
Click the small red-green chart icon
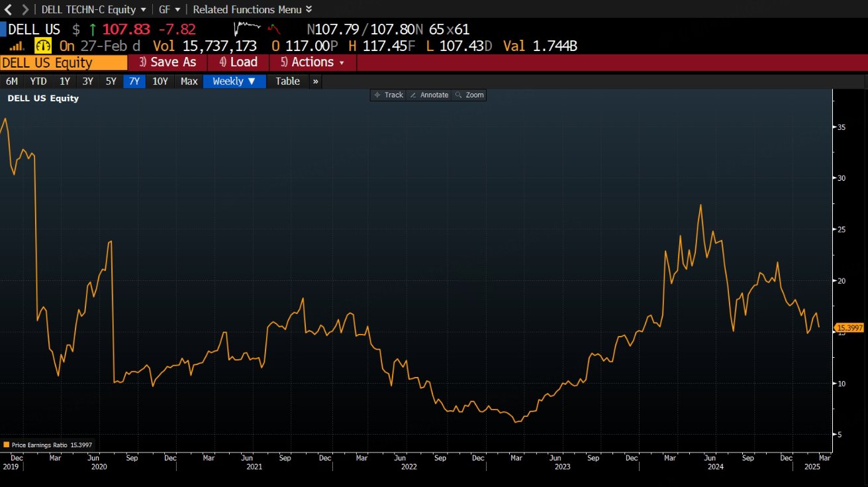pyautogui.click(x=274, y=29)
